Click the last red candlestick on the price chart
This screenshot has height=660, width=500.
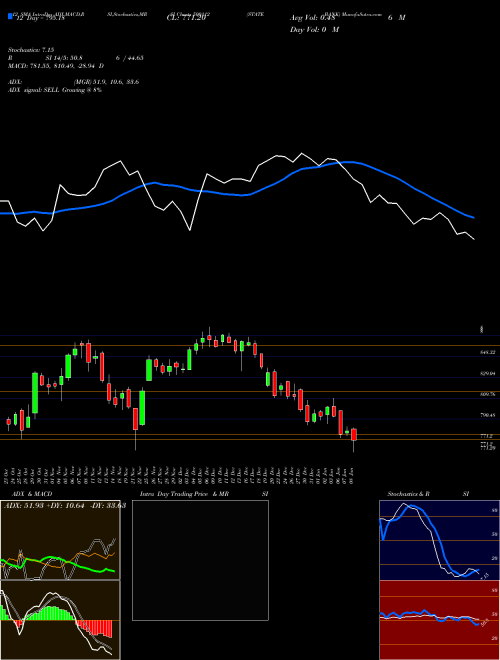(354, 435)
